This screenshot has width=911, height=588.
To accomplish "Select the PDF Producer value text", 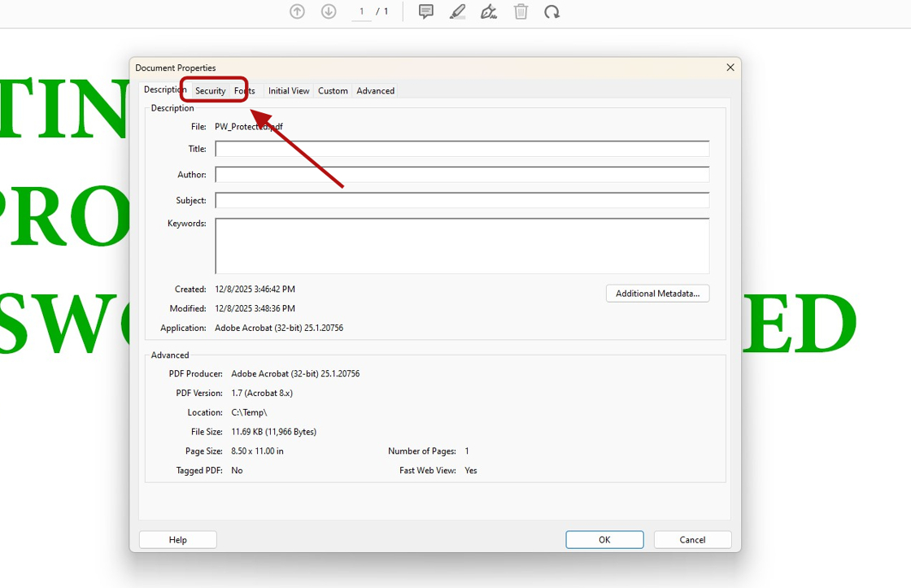I will pos(295,373).
